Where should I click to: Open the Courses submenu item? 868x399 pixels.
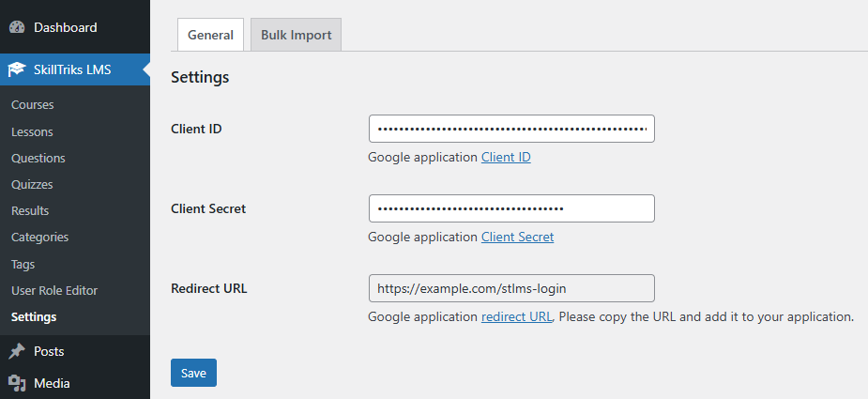32,105
